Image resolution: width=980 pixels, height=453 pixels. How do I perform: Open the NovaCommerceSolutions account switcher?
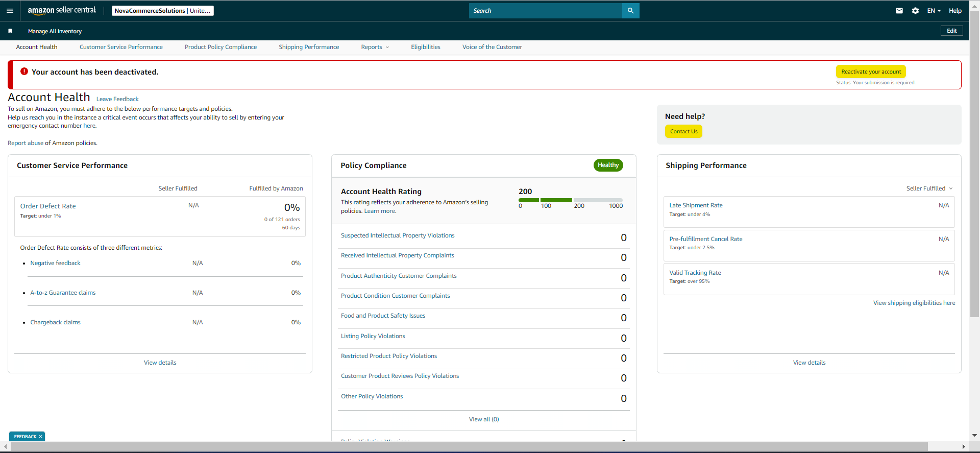pyautogui.click(x=162, y=11)
